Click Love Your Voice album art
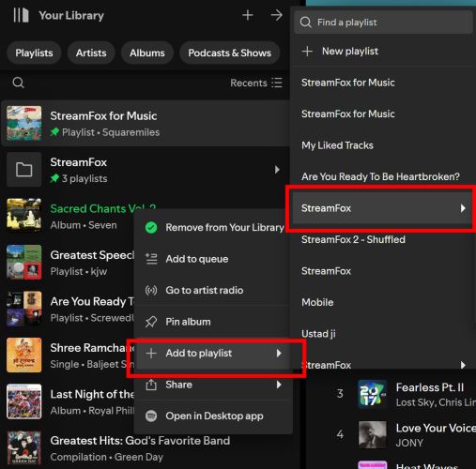This screenshot has height=469, width=476. pos(373,434)
